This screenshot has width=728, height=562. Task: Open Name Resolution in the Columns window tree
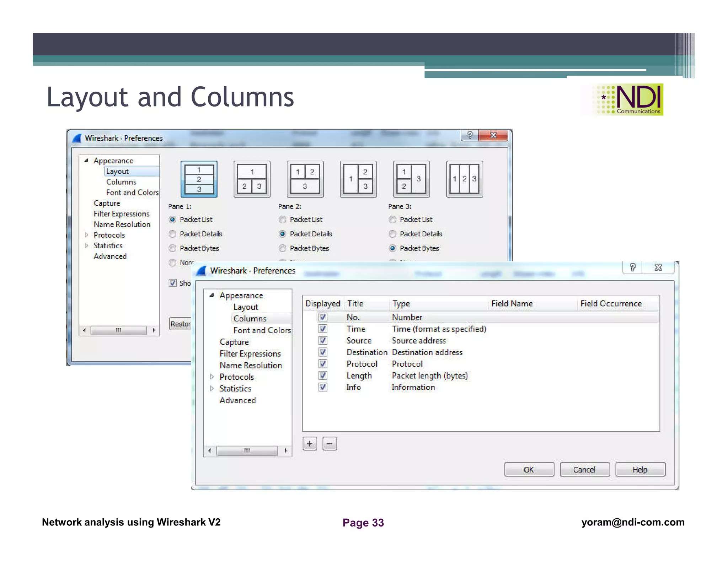click(251, 365)
